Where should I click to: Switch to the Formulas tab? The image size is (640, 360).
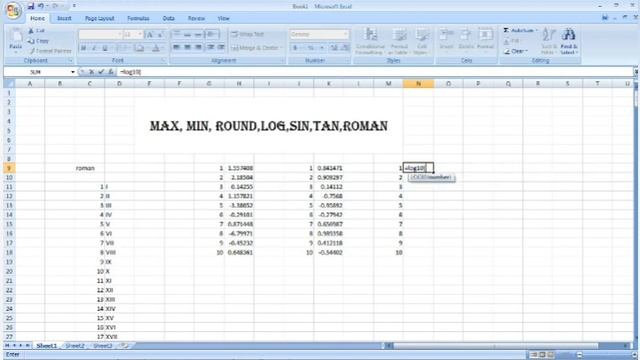(x=138, y=18)
